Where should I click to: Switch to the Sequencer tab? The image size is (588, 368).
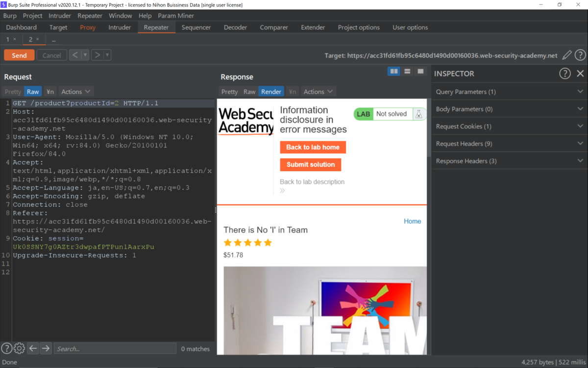(x=196, y=27)
